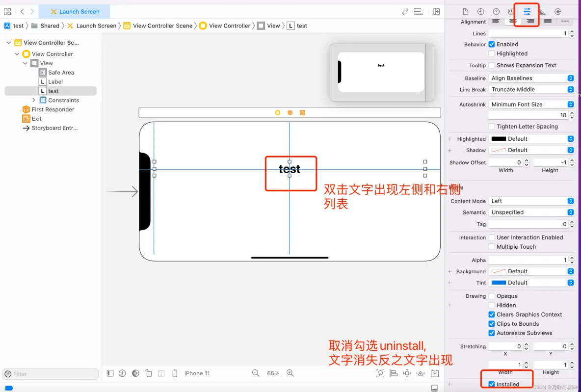The height and width of the screenshot is (392, 581).
Task: Collapse the View Controller Scene group
Action: coord(8,43)
